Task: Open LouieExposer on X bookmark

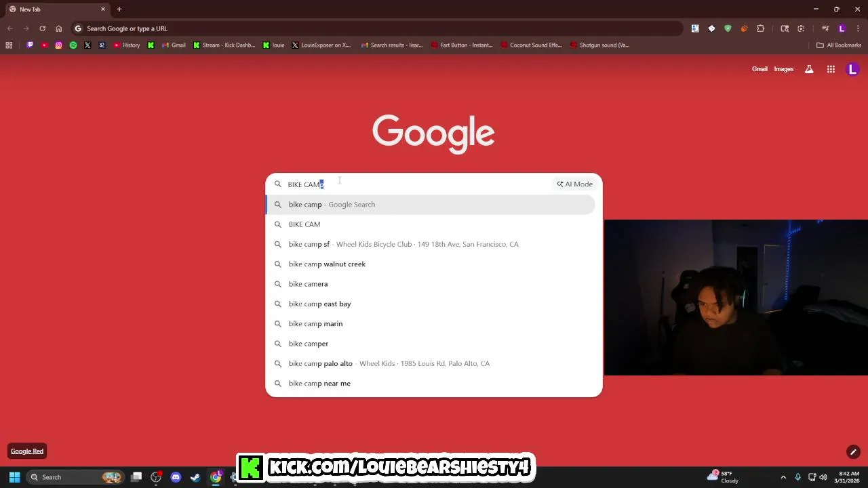Action: point(321,45)
